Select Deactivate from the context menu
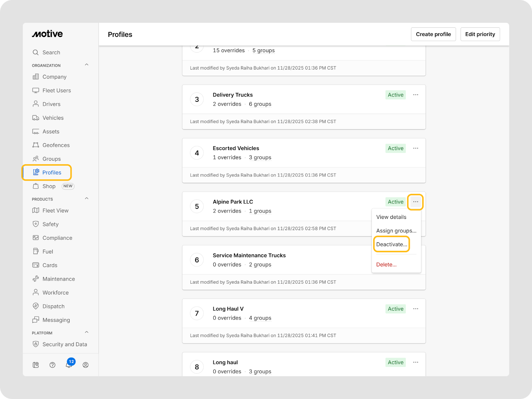Viewport: 532px width, 399px height. pyautogui.click(x=391, y=244)
